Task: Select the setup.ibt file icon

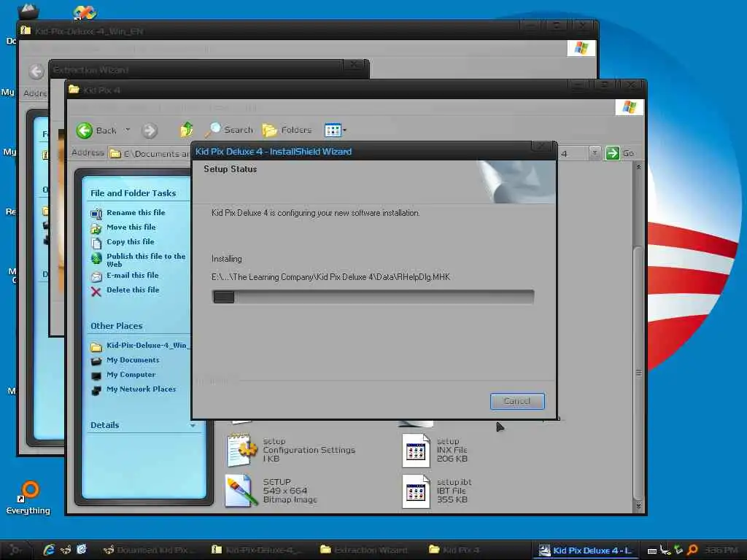Action: coord(416,491)
